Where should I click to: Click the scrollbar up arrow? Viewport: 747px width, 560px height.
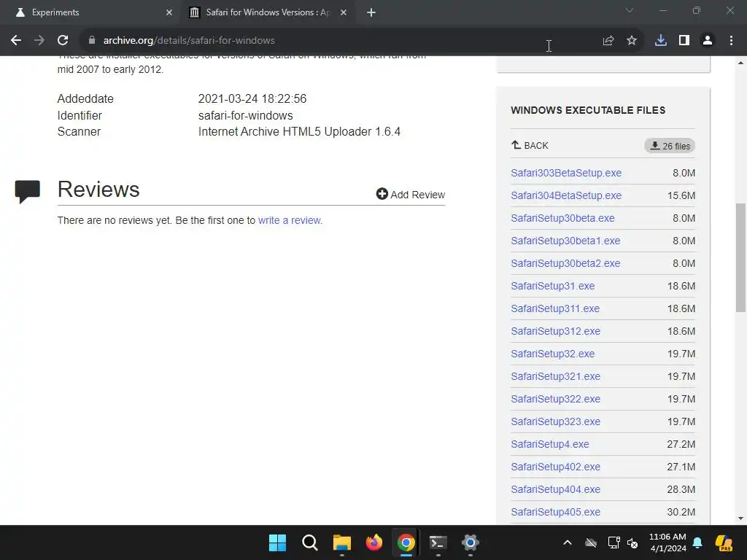[740, 63]
